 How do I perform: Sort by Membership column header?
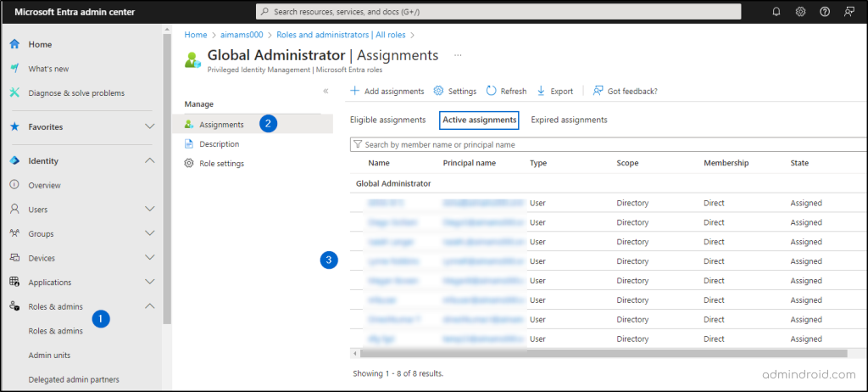(x=726, y=163)
